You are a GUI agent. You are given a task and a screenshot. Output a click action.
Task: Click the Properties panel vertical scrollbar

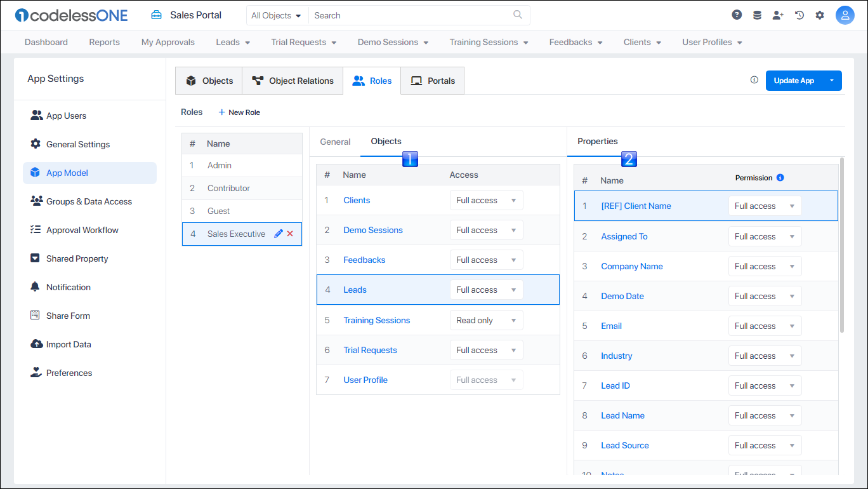tap(842, 245)
